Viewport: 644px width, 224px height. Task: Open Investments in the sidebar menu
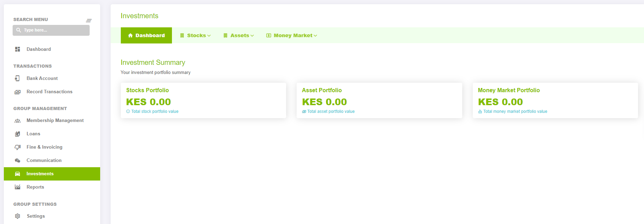point(52,174)
